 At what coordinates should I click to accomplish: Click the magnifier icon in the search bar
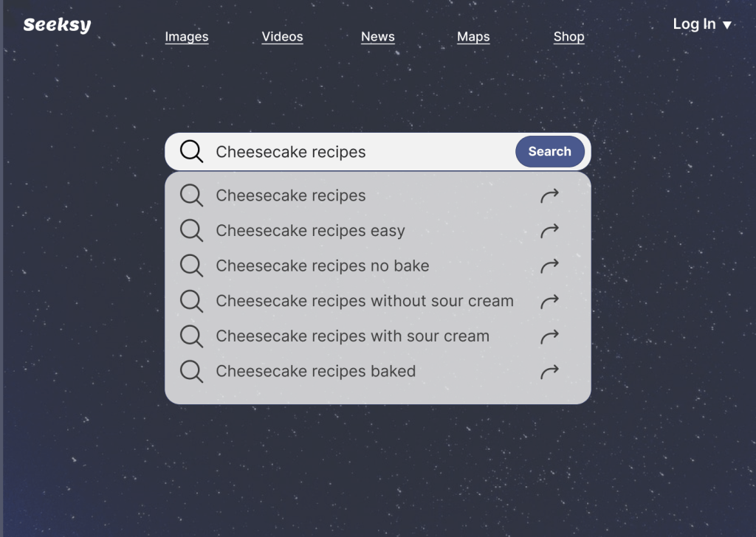(x=191, y=151)
